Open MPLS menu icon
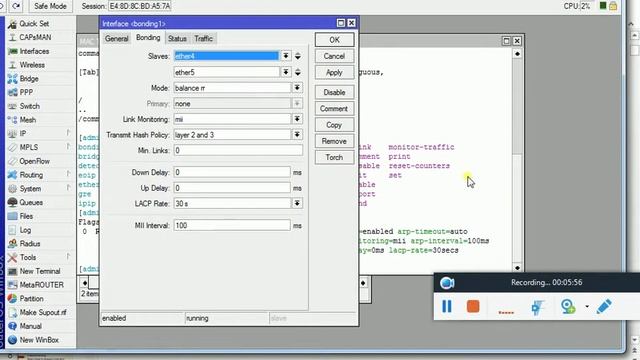The image size is (640, 360). pos(13,147)
